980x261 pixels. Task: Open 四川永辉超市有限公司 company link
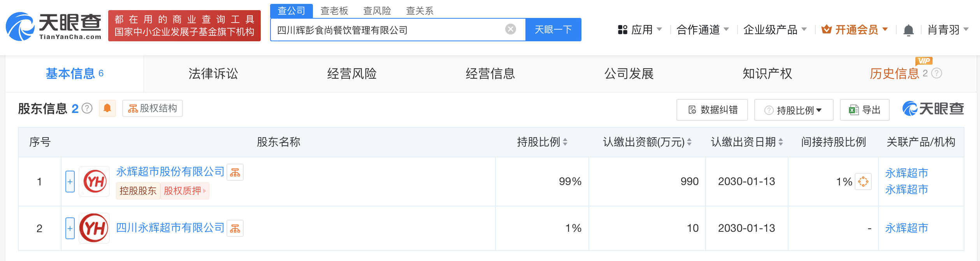[x=170, y=228]
